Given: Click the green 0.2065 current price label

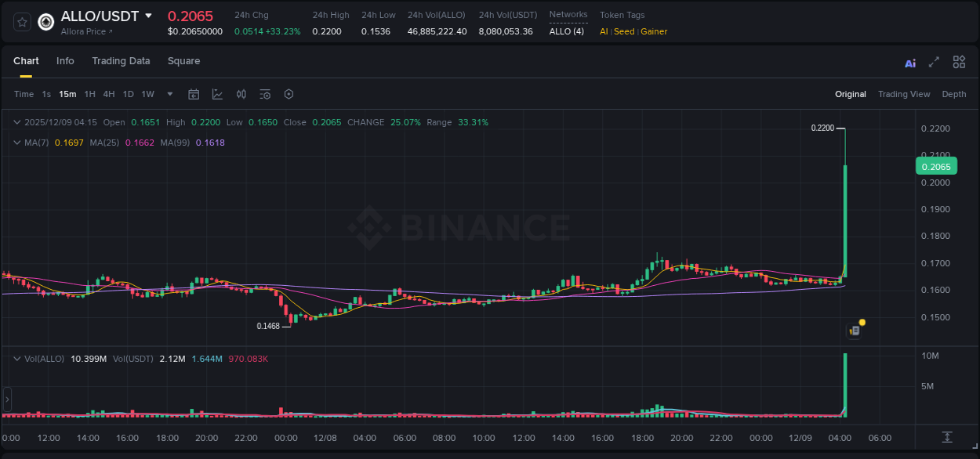Looking at the screenshot, I should 936,166.
